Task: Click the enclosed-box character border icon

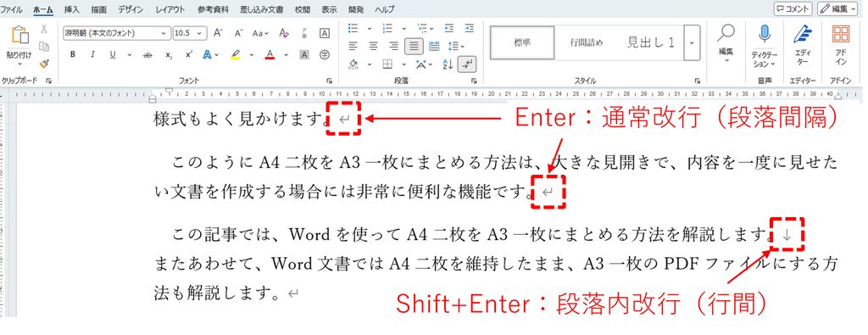Action: coord(325,33)
